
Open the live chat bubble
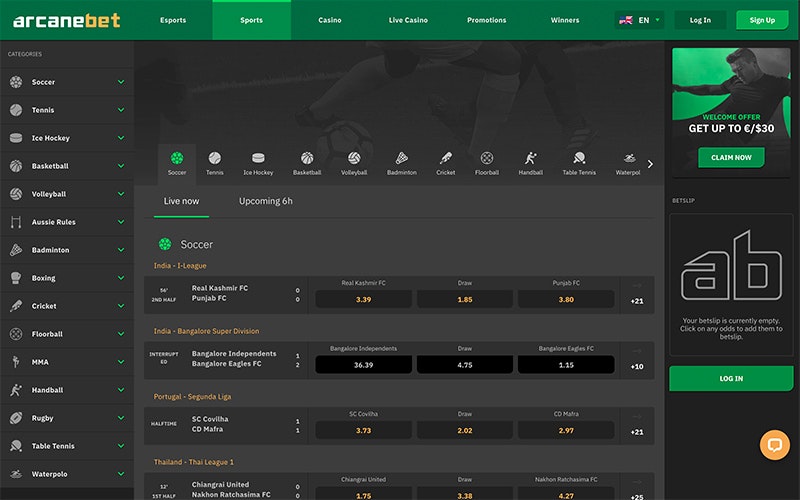click(774, 445)
